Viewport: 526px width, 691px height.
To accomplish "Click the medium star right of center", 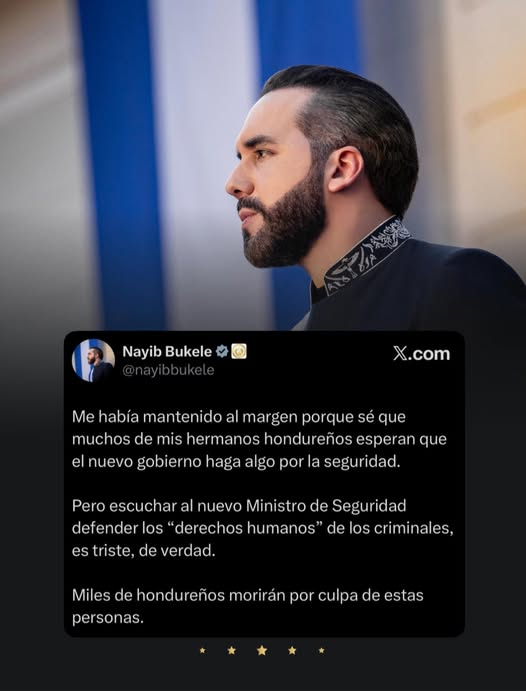I will pyautogui.click(x=292, y=650).
